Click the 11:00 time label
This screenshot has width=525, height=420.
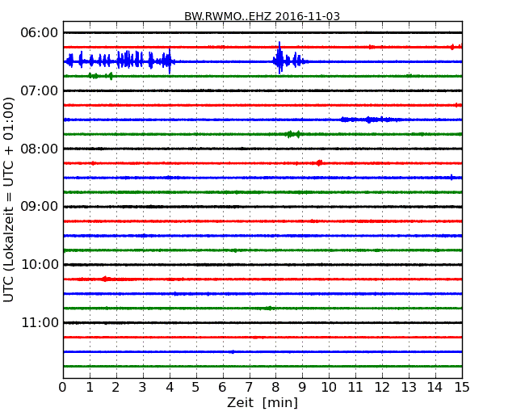40,322
